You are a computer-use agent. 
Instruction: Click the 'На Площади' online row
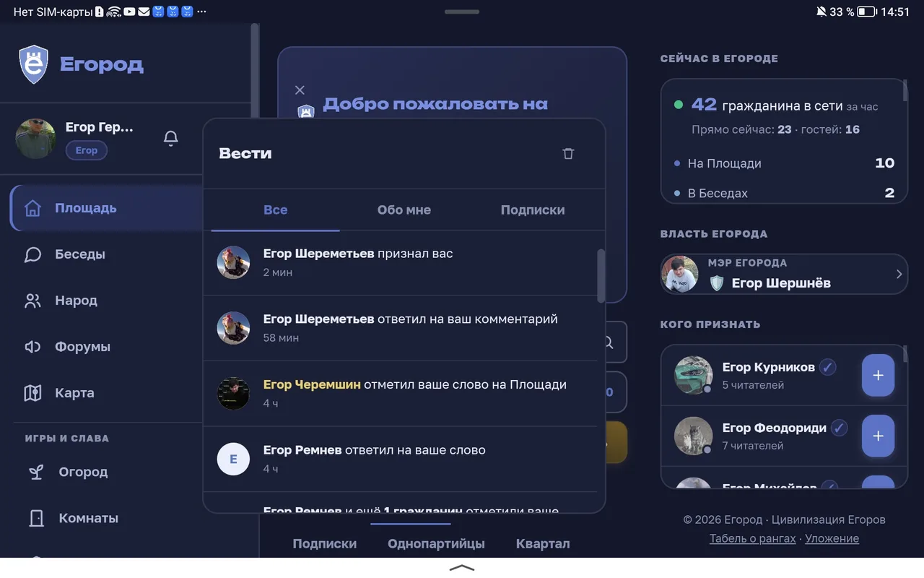784,163
